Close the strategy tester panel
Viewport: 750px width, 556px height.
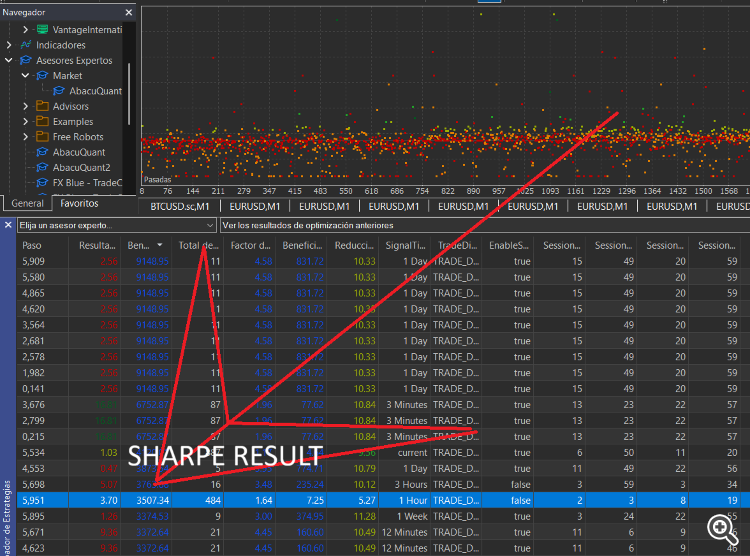click(8, 225)
